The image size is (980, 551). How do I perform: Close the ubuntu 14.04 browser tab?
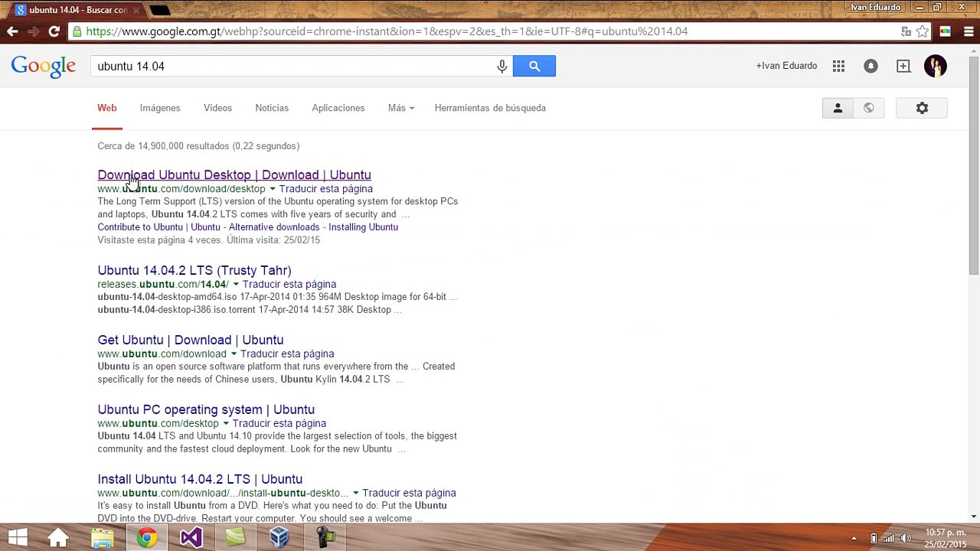(136, 10)
